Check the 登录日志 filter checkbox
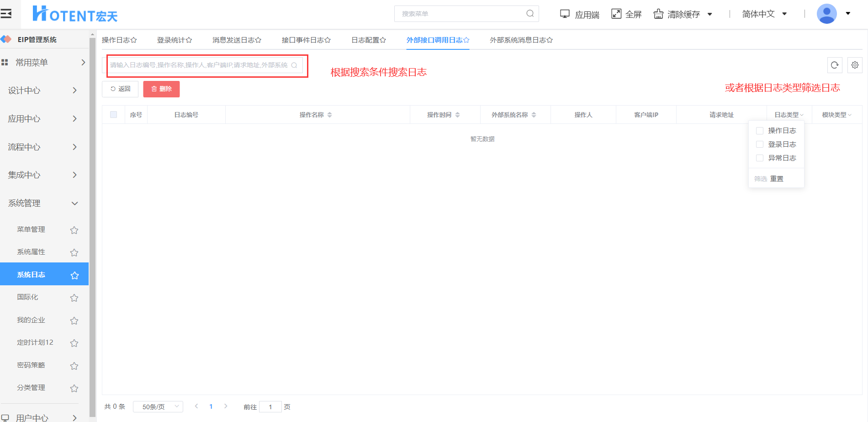This screenshot has width=868, height=422. click(x=760, y=144)
